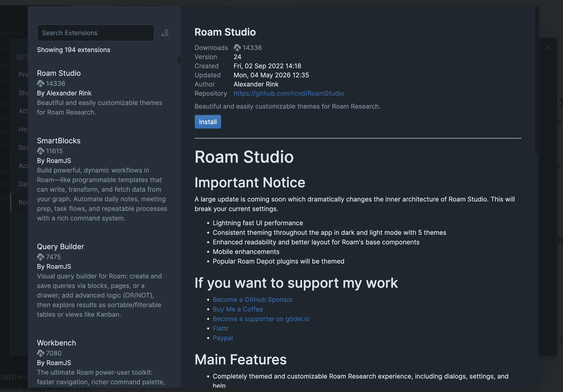This screenshot has height=392, width=563.
Task: Click the Roam Studio download cloud icon in list
Action: (40, 84)
